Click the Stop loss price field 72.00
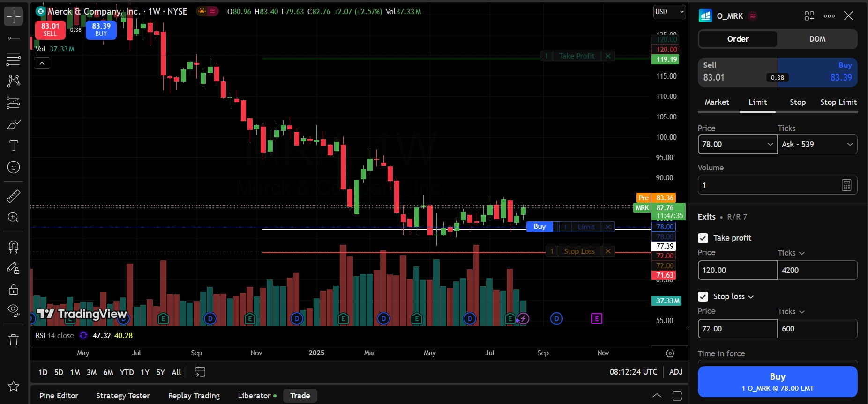Screen dimensions: 868x404 coord(738,329)
